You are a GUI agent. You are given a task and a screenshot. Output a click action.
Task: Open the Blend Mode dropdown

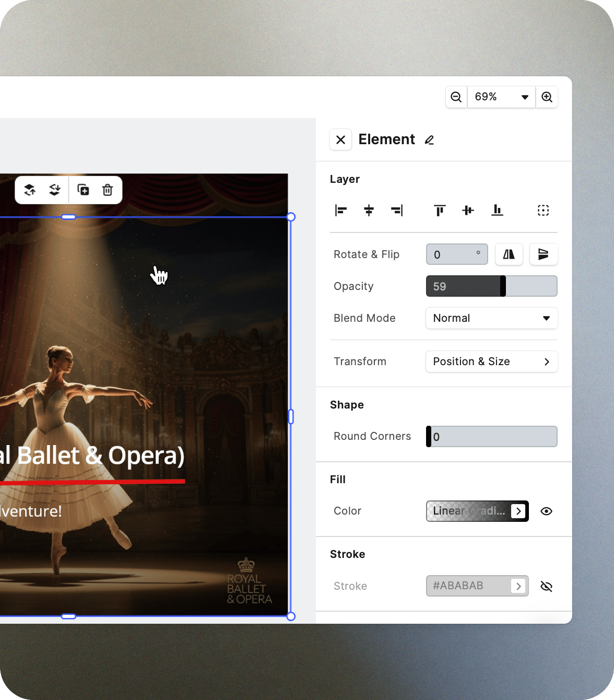point(491,318)
